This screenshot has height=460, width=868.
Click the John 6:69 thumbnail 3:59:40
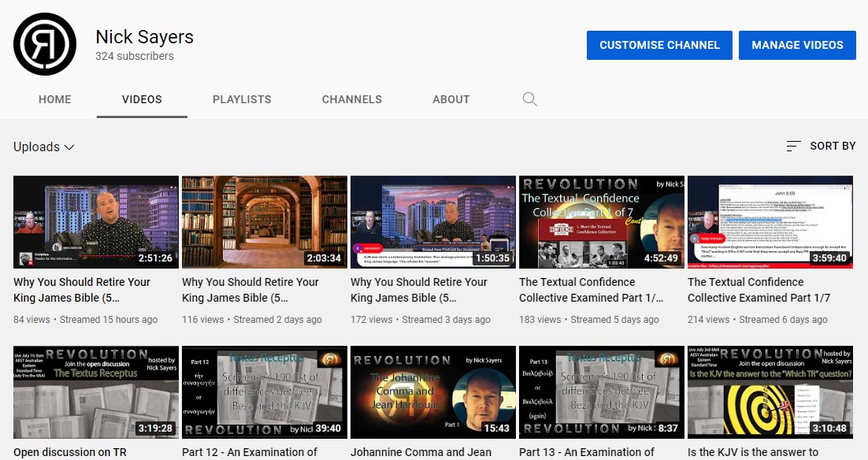click(770, 222)
